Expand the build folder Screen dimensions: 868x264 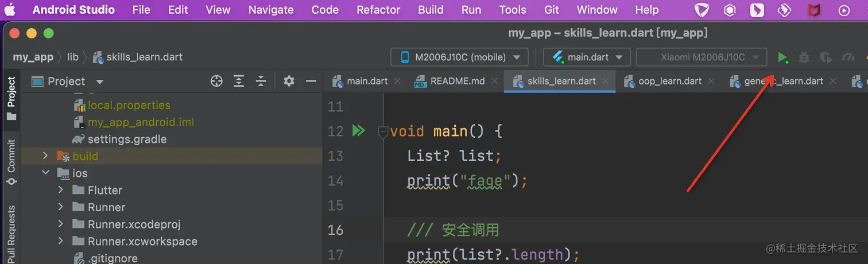[x=45, y=156]
